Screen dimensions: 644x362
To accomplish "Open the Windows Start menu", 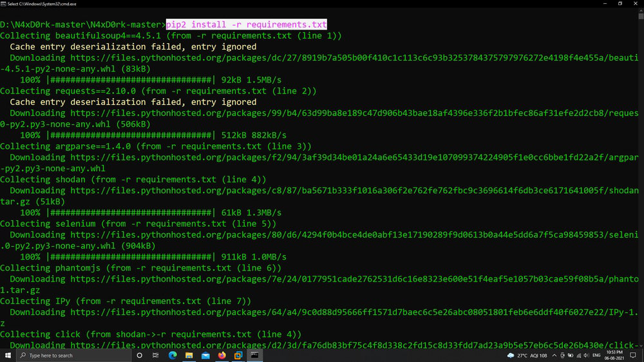I will (x=8, y=356).
